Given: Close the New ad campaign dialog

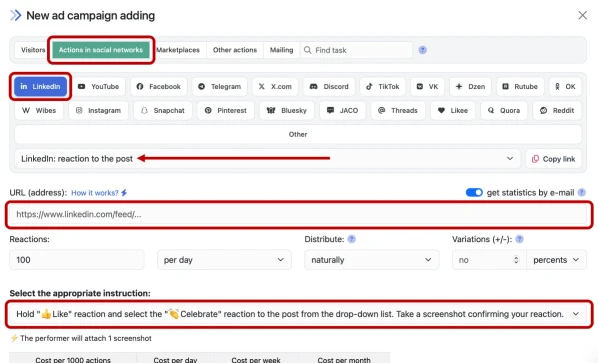Looking at the screenshot, I should point(582,15).
